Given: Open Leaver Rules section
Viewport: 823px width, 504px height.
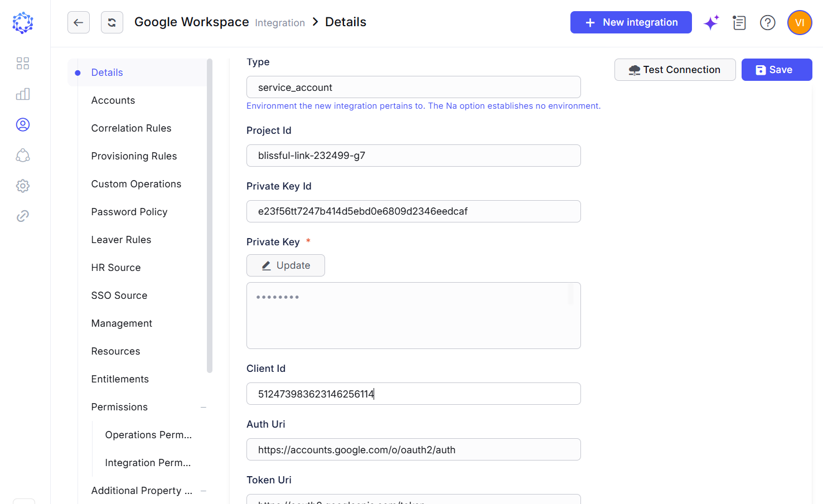Looking at the screenshot, I should [122, 240].
